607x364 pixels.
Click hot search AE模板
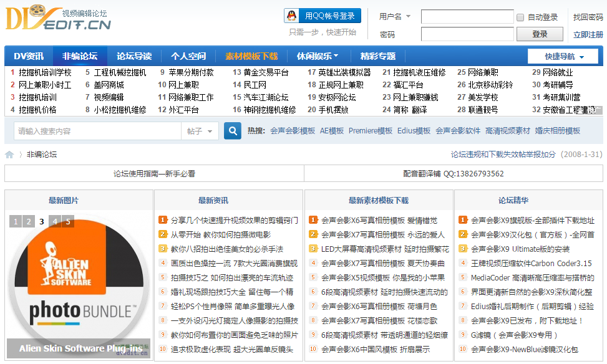[332, 131]
